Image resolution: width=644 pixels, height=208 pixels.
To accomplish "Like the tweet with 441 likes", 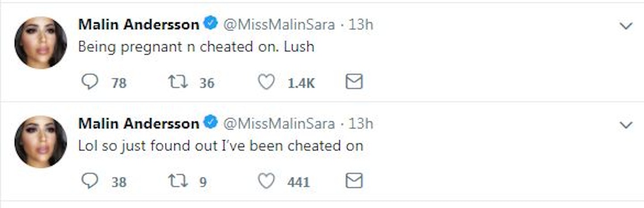I will click(267, 181).
